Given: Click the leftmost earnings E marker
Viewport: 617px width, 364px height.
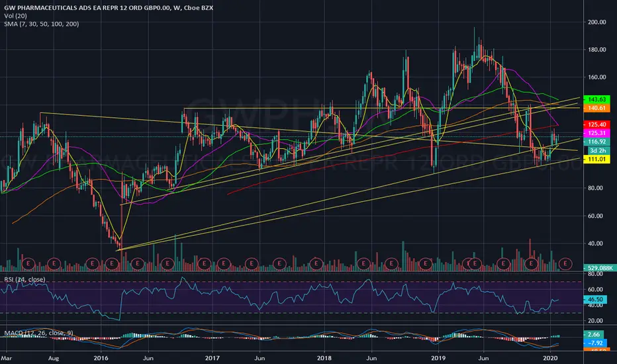Looking at the screenshot, I should (28, 263).
